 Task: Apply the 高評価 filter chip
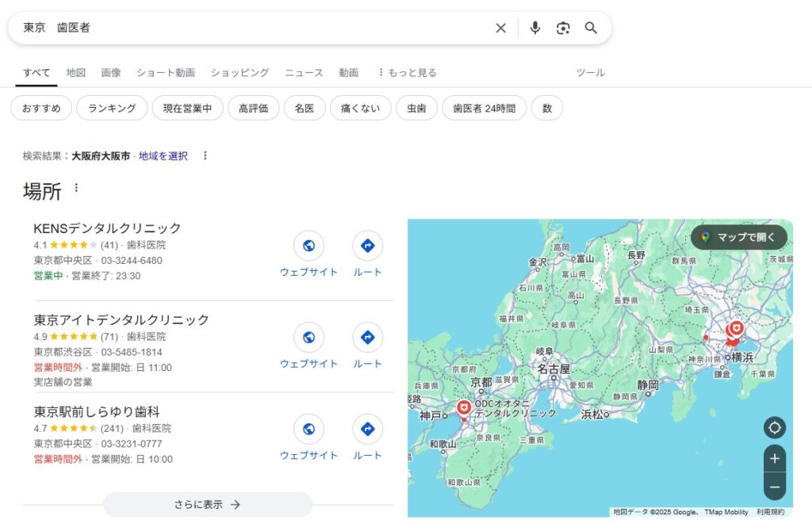[x=254, y=109]
